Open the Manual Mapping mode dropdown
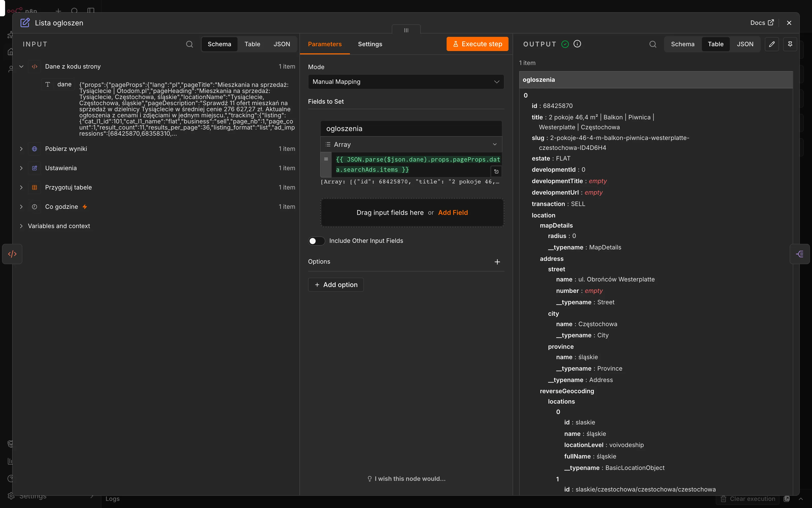This screenshot has width=812, height=508. (x=406, y=82)
